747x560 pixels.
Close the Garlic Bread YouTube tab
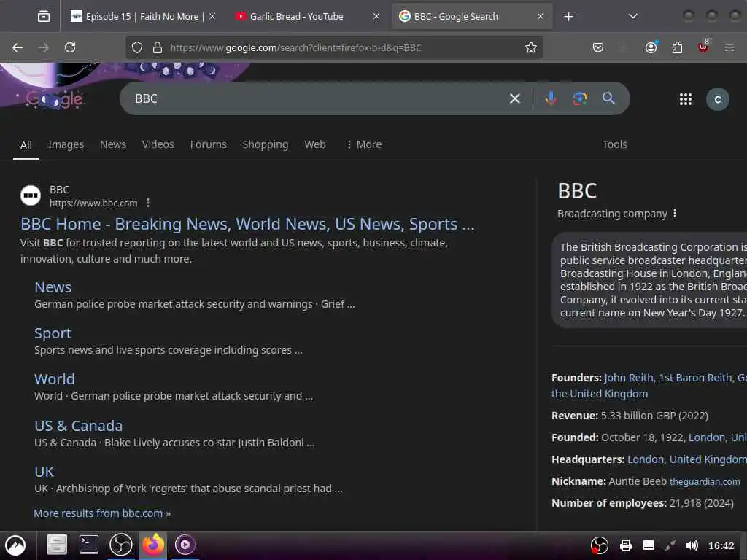(x=376, y=17)
